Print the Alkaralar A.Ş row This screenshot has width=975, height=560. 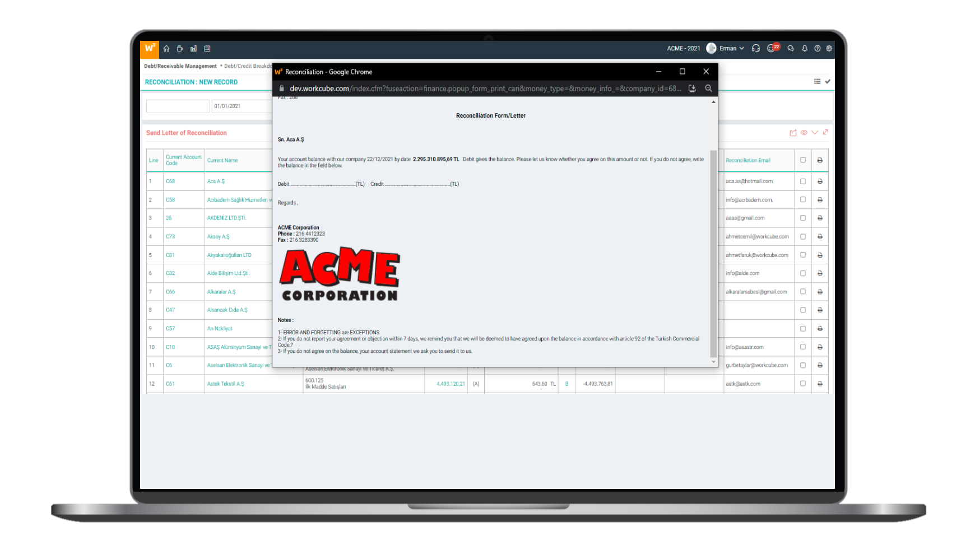click(x=820, y=292)
